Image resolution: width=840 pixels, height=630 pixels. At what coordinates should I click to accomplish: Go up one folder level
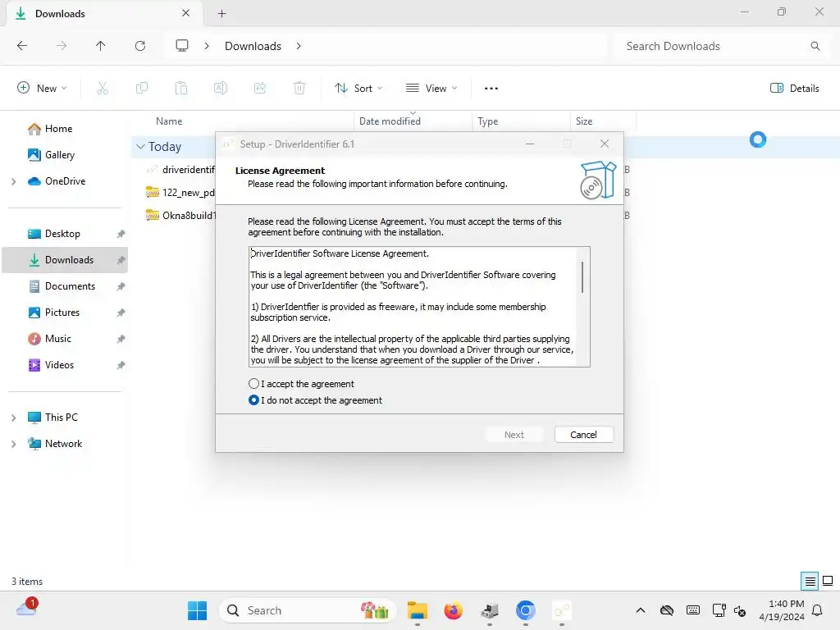pos(100,46)
